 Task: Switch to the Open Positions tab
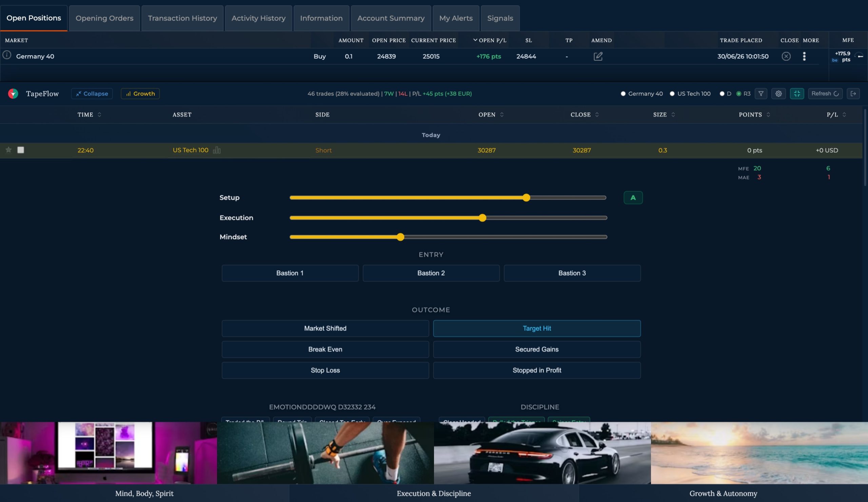tap(34, 18)
